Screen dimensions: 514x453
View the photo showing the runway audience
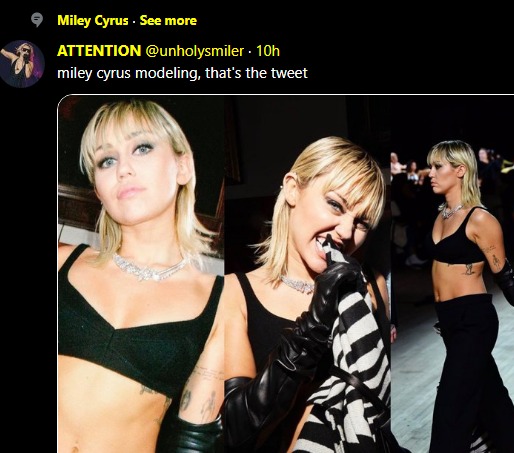click(x=452, y=274)
